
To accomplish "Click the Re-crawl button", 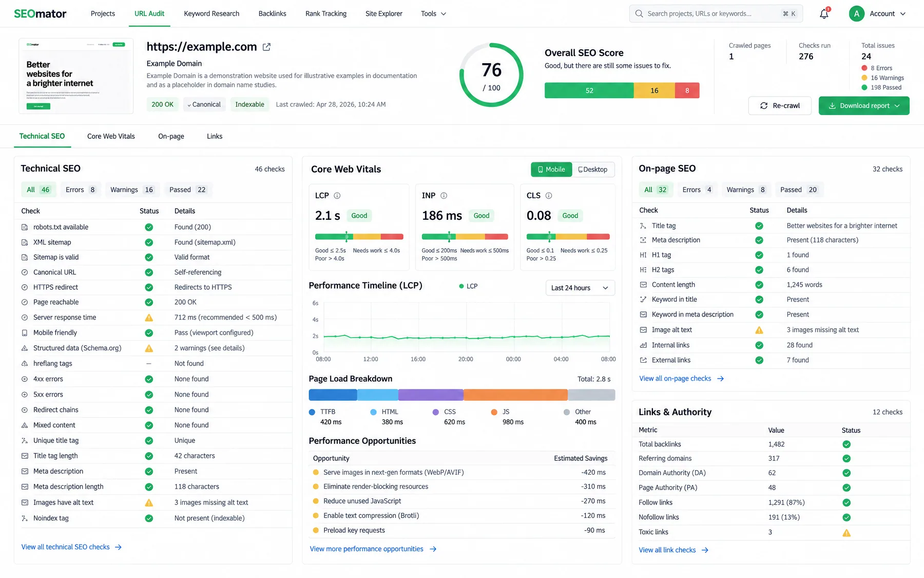I will pos(780,106).
